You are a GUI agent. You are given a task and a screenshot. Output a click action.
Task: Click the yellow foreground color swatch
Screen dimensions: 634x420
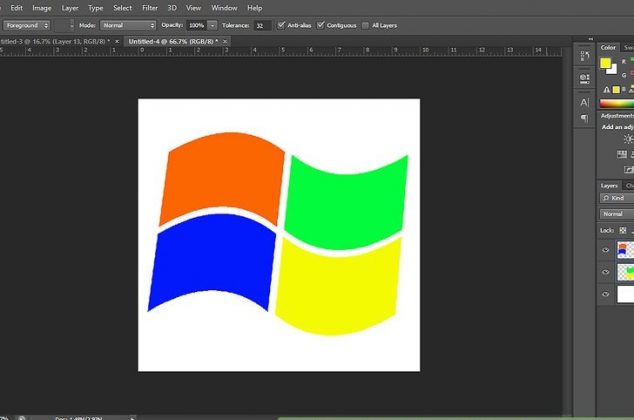click(606, 64)
